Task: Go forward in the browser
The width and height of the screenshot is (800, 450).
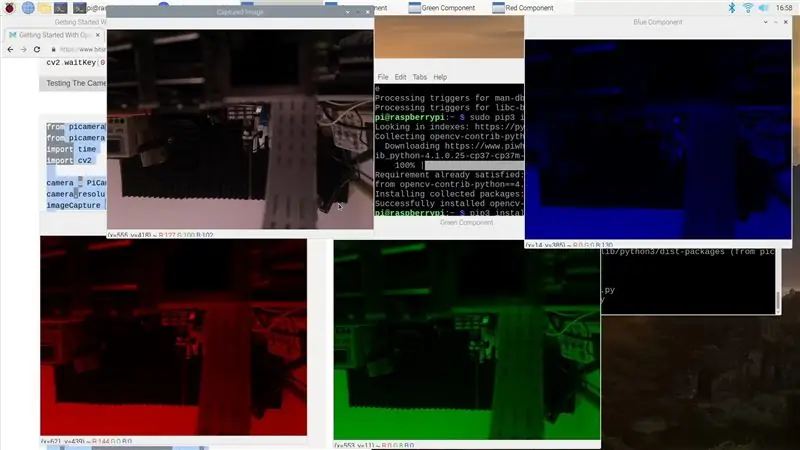Action: [23, 49]
